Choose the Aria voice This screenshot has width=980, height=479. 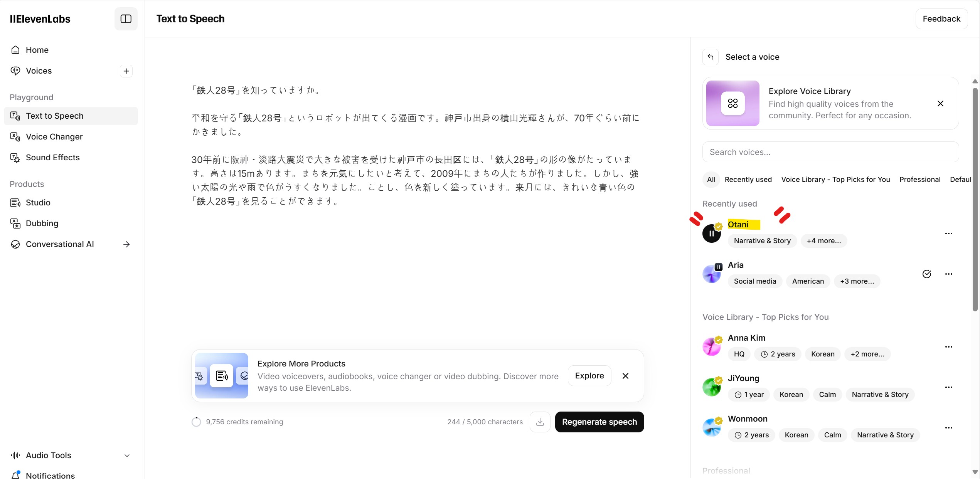tap(736, 265)
